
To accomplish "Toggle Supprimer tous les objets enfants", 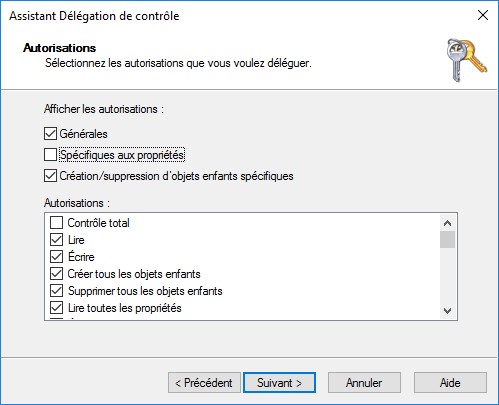I will [x=56, y=291].
